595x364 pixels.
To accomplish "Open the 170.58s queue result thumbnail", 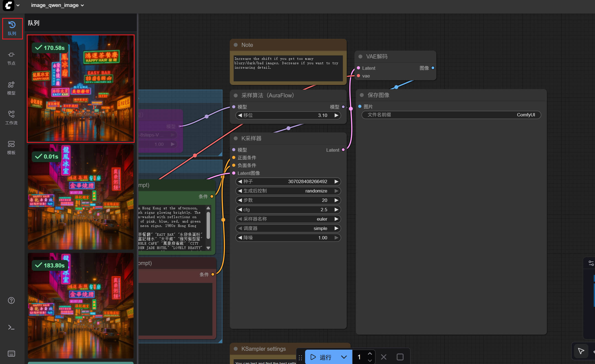I will (x=81, y=89).
